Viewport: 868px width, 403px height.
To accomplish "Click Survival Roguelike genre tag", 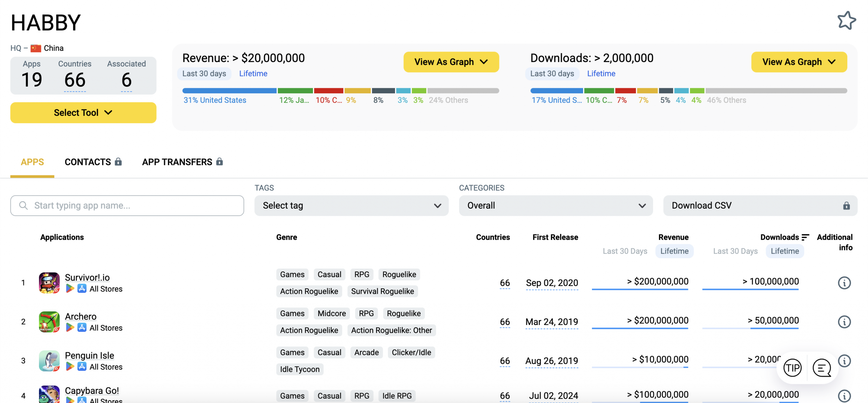I will (x=382, y=291).
